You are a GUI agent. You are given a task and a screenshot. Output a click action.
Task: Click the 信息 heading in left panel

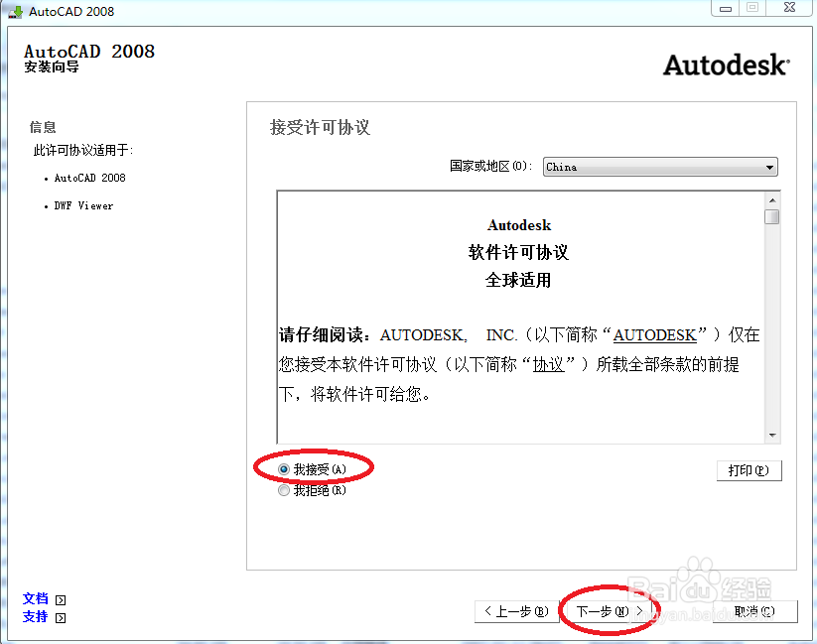(x=43, y=127)
